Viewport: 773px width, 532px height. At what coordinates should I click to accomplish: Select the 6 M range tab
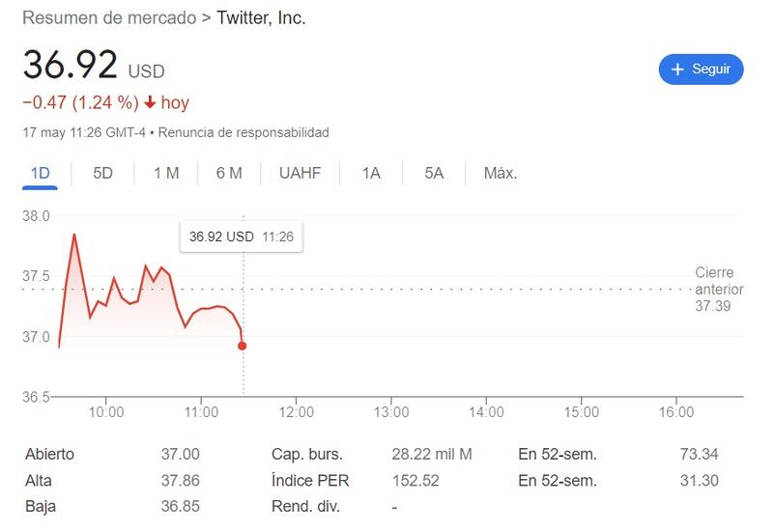tap(229, 174)
